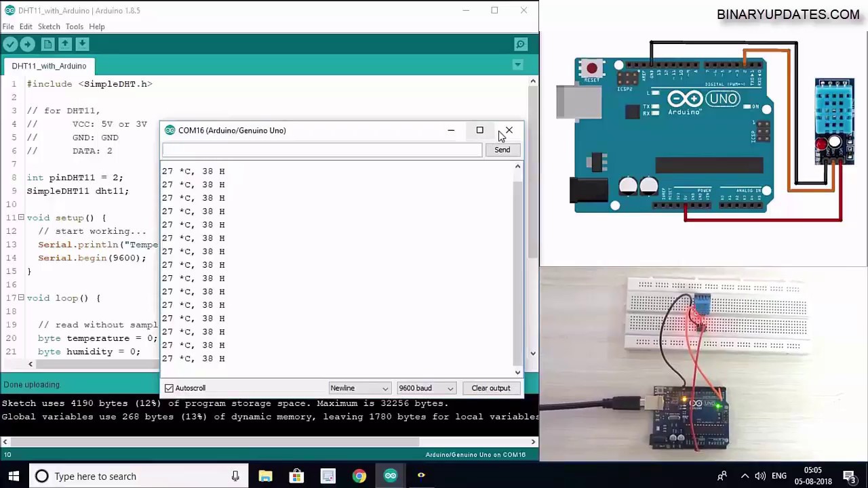This screenshot has width=868, height=488.
Task: Click the serial monitor scroll-up arrow
Action: point(517,167)
